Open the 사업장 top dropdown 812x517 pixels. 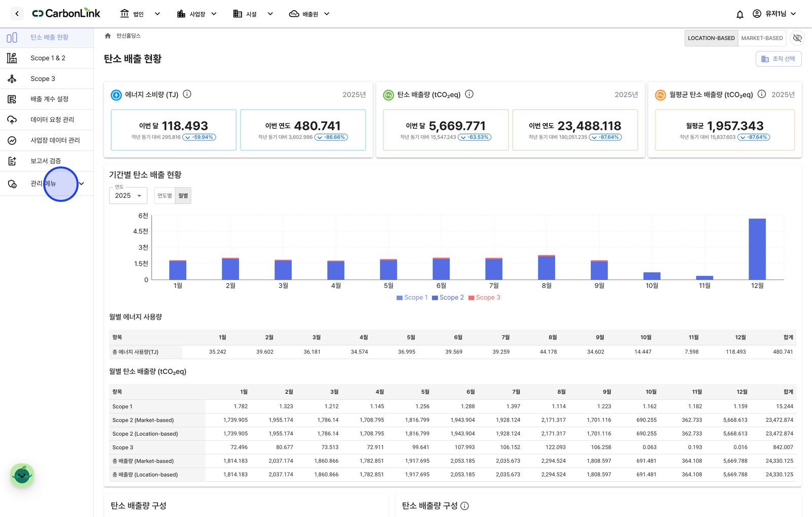pos(196,14)
